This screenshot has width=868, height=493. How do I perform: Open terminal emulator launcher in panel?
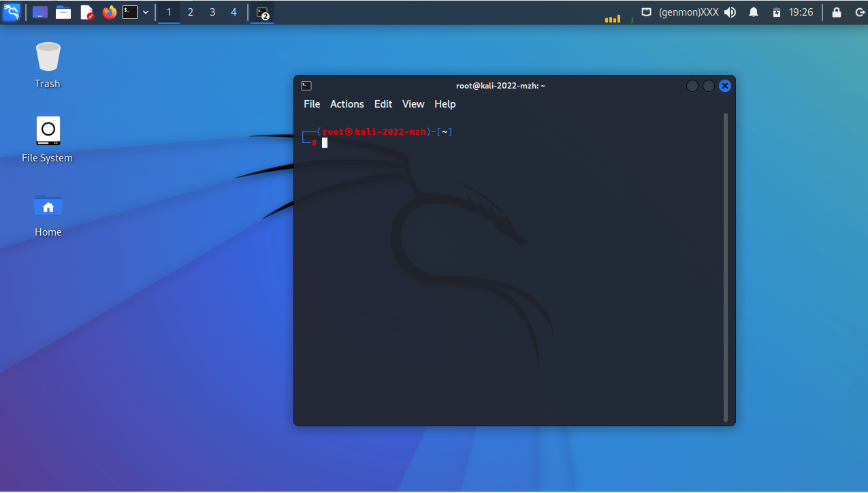point(130,12)
